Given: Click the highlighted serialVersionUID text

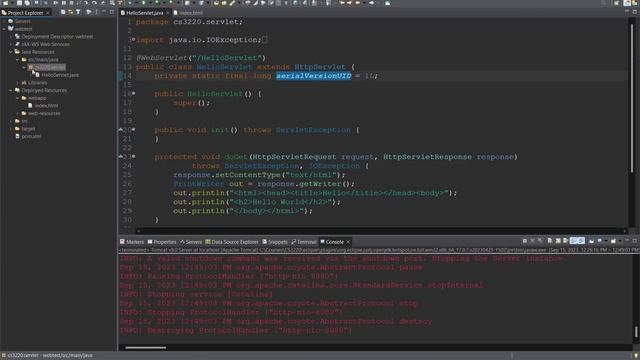Looking at the screenshot, I should (x=313, y=76).
